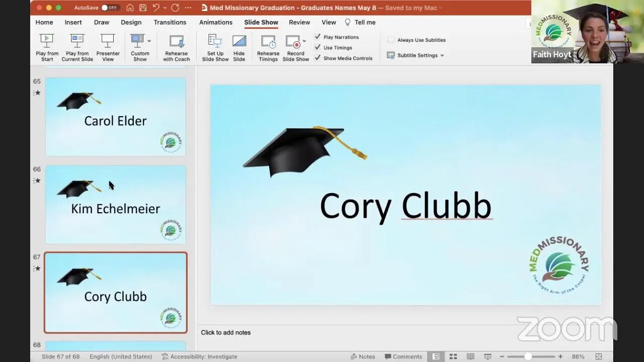Image resolution: width=644 pixels, height=362 pixels.
Task: Click Accessibility: Investigate in status bar
Action: tap(200, 356)
